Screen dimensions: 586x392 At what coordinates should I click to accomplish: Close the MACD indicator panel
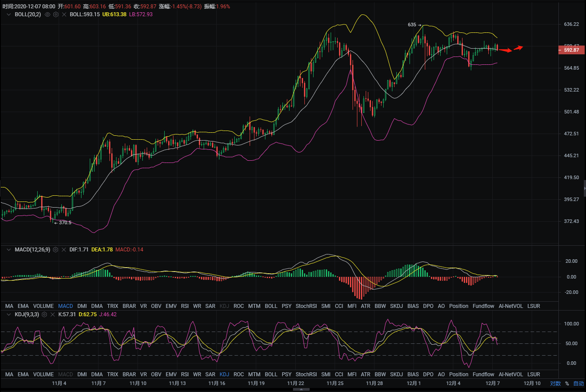pos(64,250)
